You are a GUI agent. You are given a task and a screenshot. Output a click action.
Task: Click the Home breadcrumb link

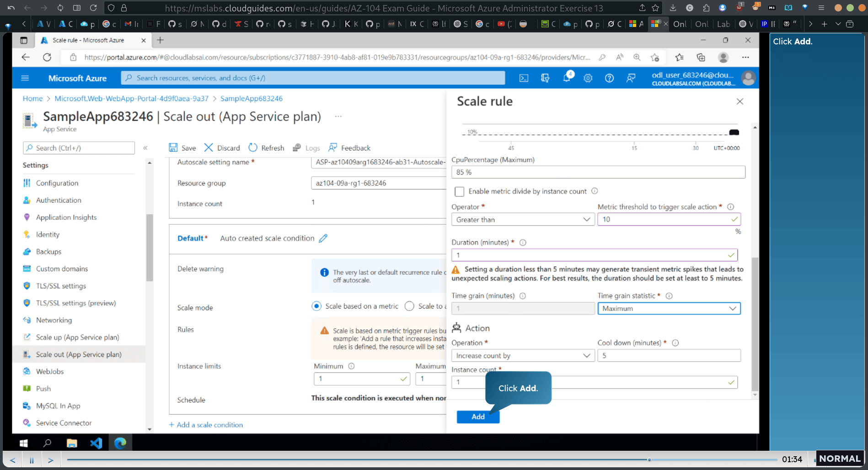[32, 98]
